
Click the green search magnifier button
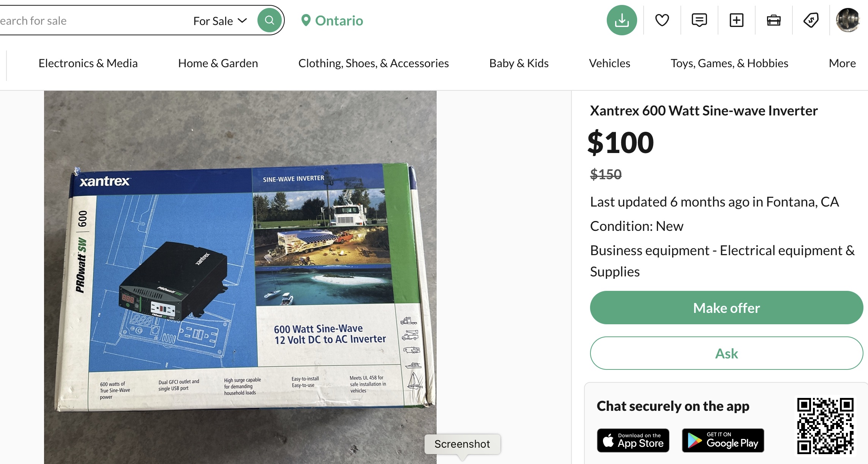(269, 21)
